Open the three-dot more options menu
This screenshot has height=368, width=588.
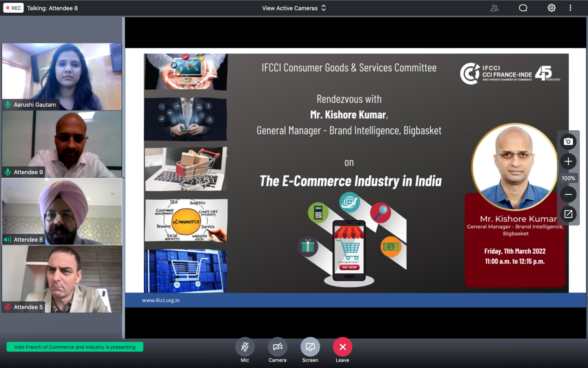point(570,8)
